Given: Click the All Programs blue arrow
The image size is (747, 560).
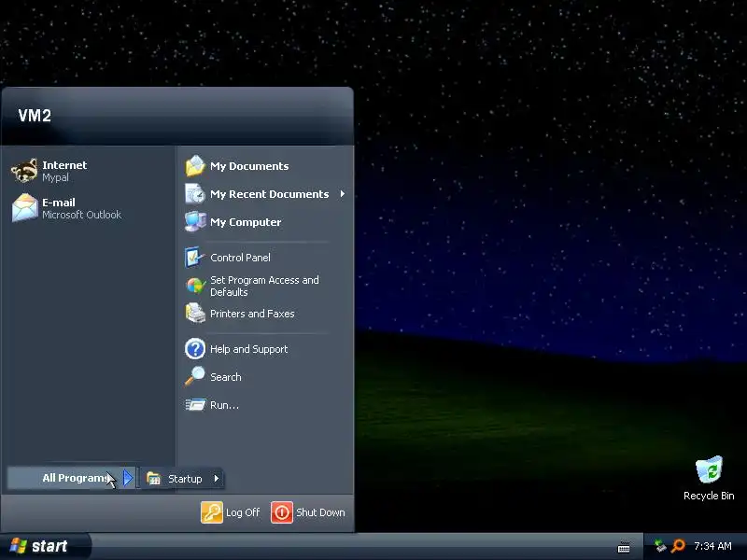Looking at the screenshot, I should pyautogui.click(x=128, y=478).
